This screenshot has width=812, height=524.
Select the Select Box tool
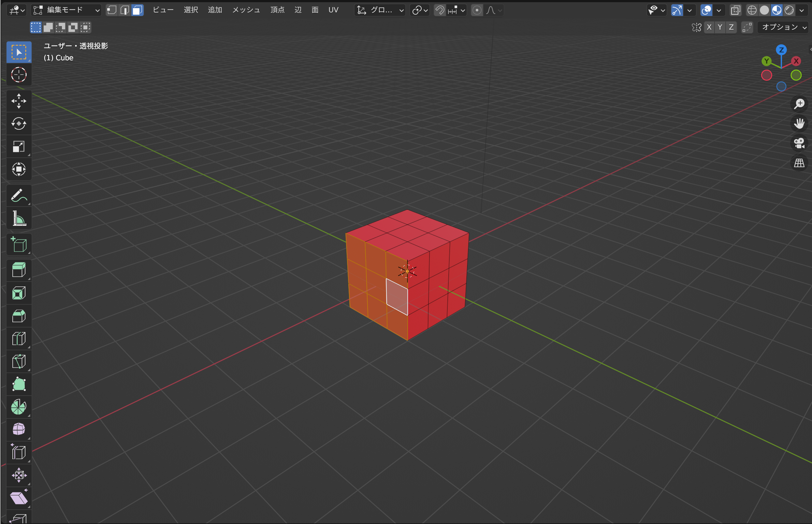(x=19, y=52)
